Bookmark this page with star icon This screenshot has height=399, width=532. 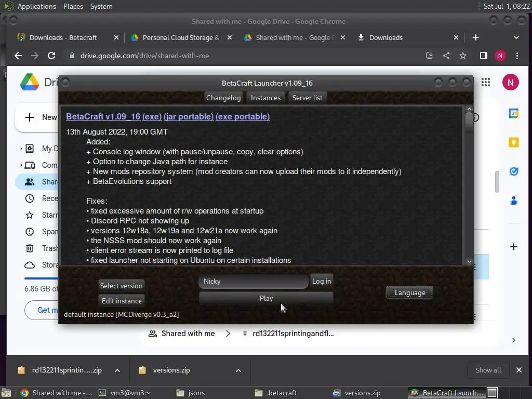(463, 56)
